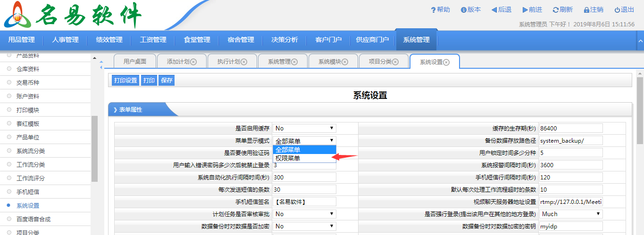This screenshot has height=235, width=644.
Task: Open the 计划任务是否审核审批 dropdown
Action: 304,214
